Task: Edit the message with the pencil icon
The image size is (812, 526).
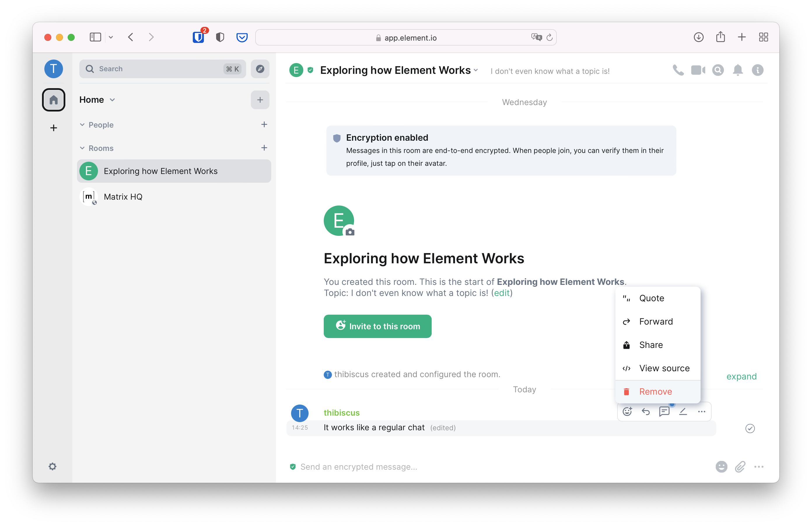Action: click(x=683, y=412)
